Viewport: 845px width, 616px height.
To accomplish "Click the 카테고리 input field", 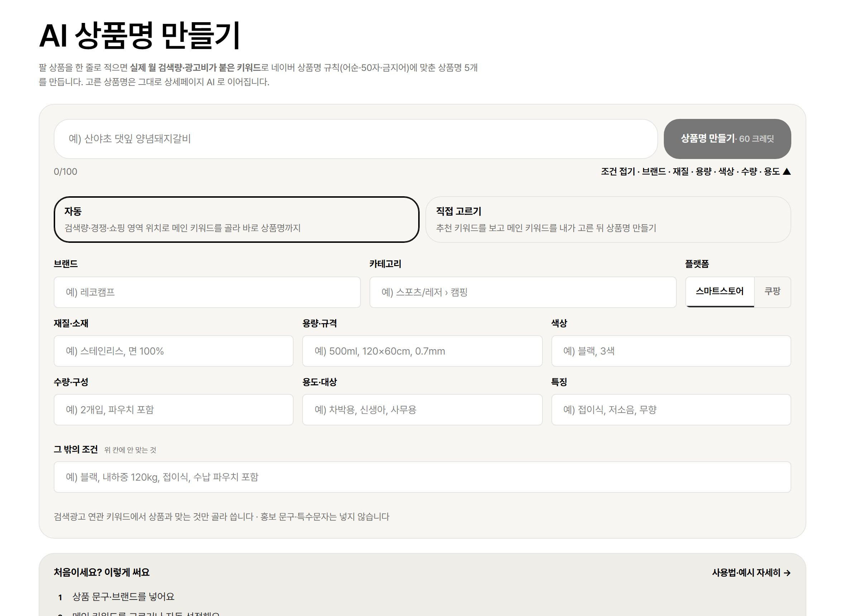I will 523,292.
